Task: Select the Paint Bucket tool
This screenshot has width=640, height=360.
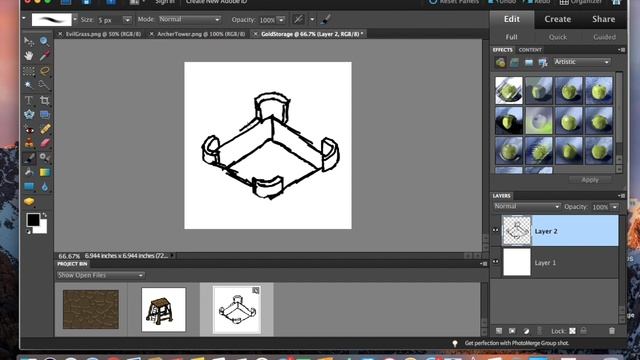Action: (29, 172)
